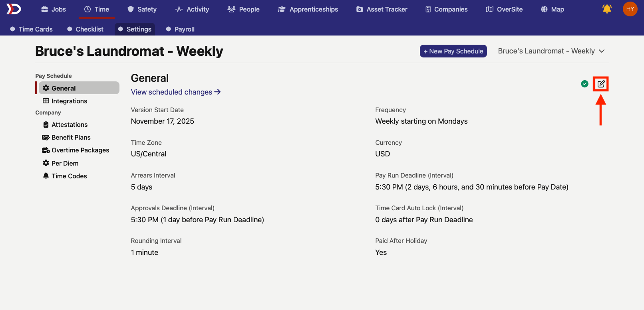
Task: Open the Activity pulse section
Action: coord(192,9)
